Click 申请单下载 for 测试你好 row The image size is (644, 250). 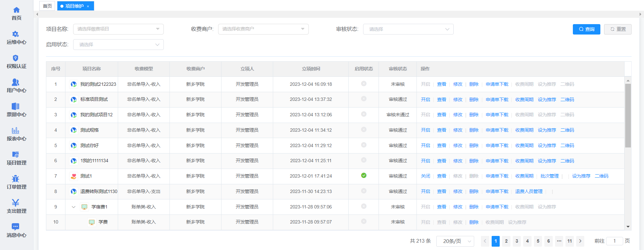[x=497, y=145]
